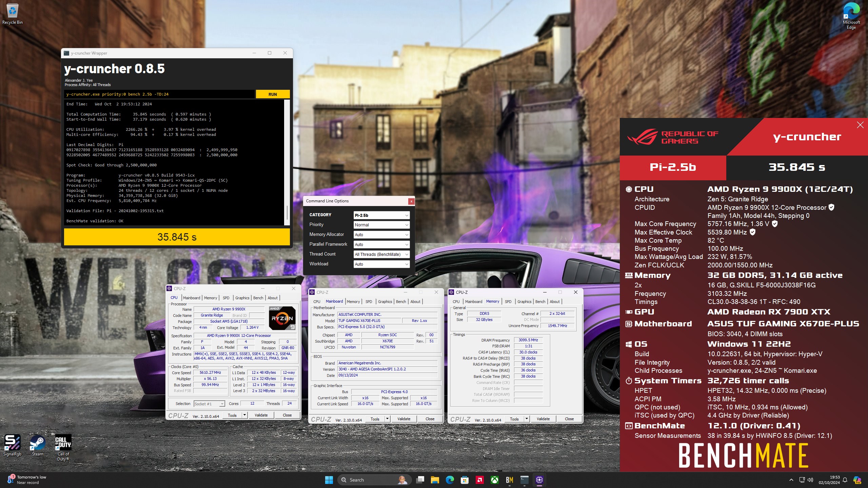
Task: Click the Core Speed 5610.27 MHz value
Action: [x=210, y=372]
